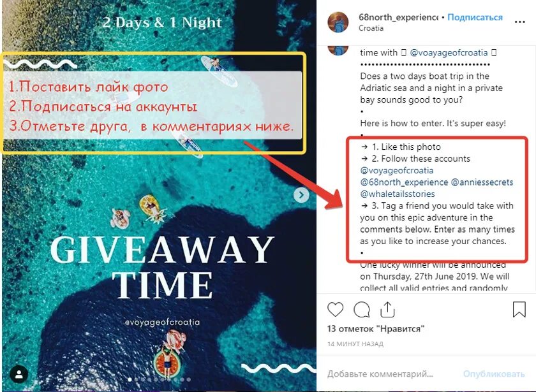
Task: Open @68north_experience mention in caption
Action: [404, 182]
